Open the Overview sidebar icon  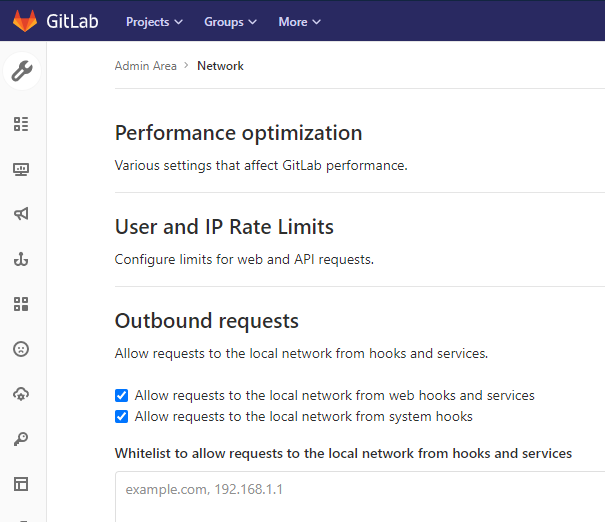tap(21, 124)
